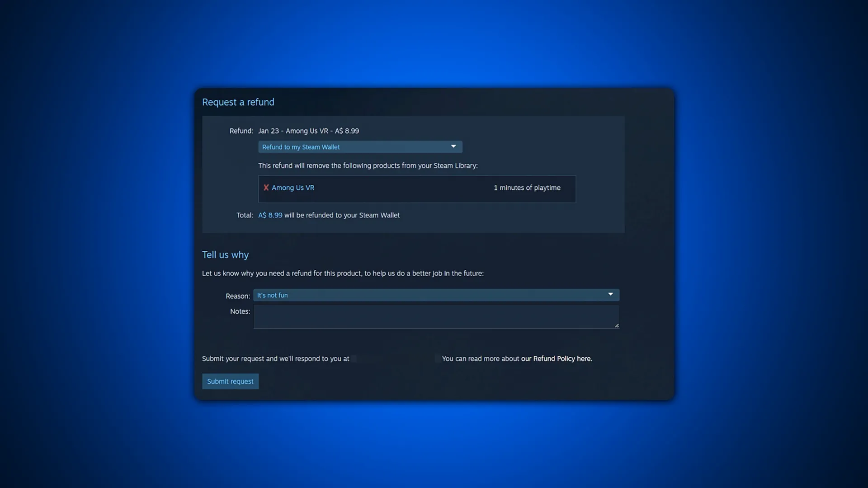This screenshot has height=488, width=868.
Task: Click the 'Notes:' label
Action: pyautogui.click(x=240, y=312)
